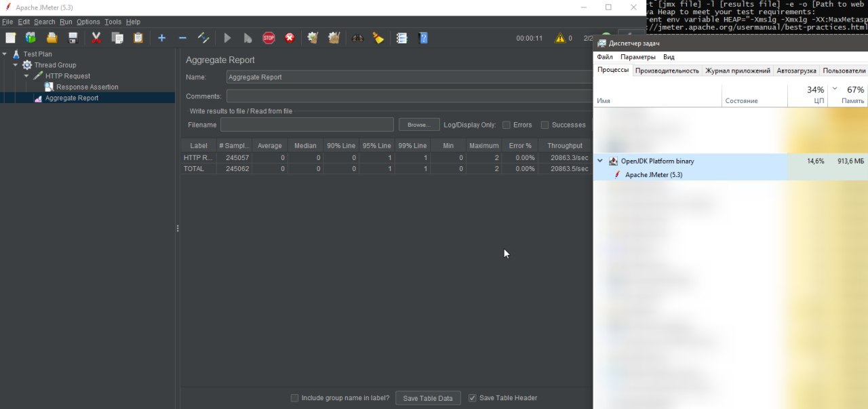Start the test with green play icon
The height and width of the screenshot is (409, 868).
(x=227, y=38)
